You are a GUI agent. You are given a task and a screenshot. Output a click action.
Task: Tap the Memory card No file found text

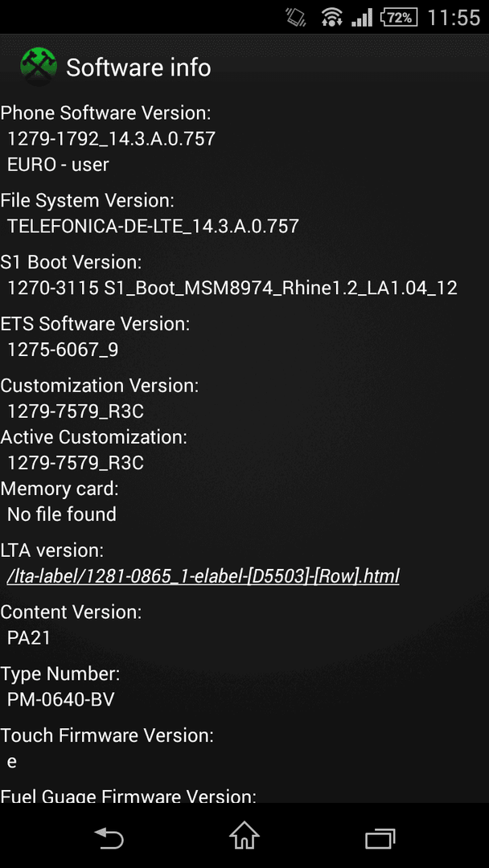61,514
